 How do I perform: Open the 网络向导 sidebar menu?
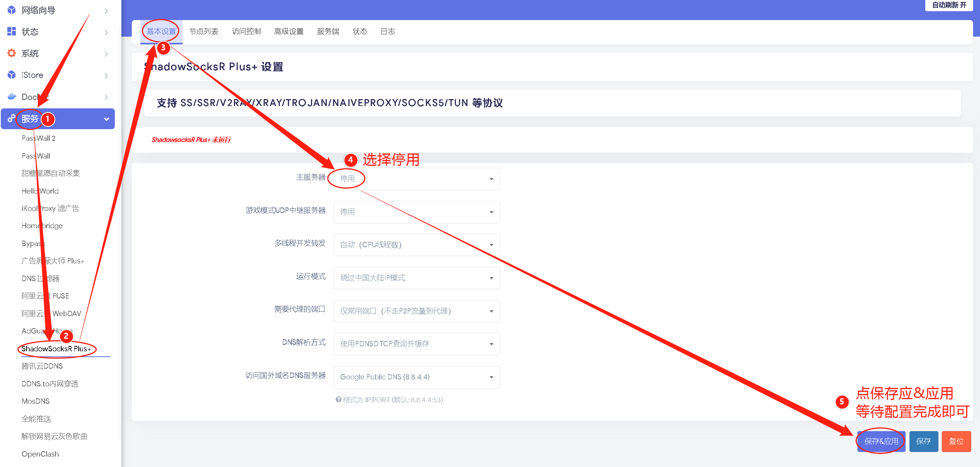click(x=58, y=10)
